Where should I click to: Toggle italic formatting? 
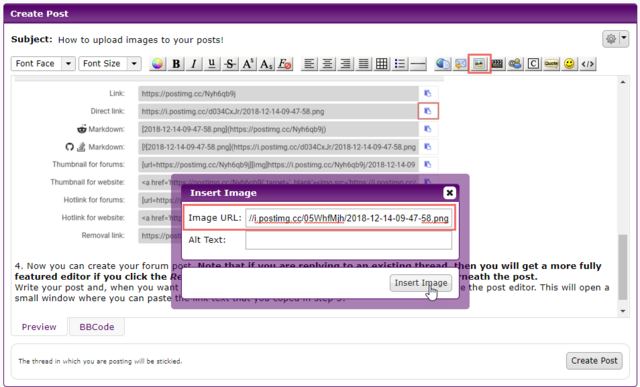(194, 64)
